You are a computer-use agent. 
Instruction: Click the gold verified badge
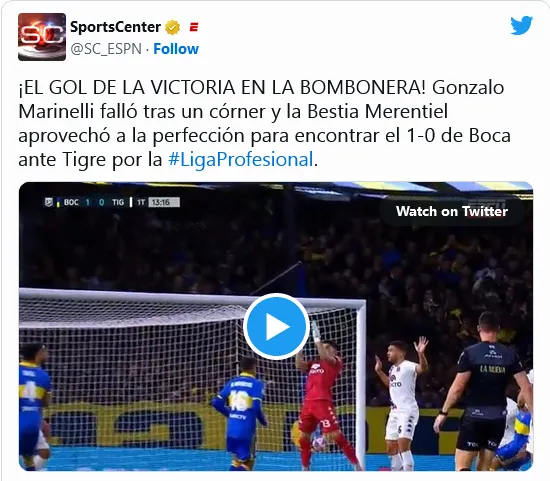pyautogui.click(x=172, y=27)
